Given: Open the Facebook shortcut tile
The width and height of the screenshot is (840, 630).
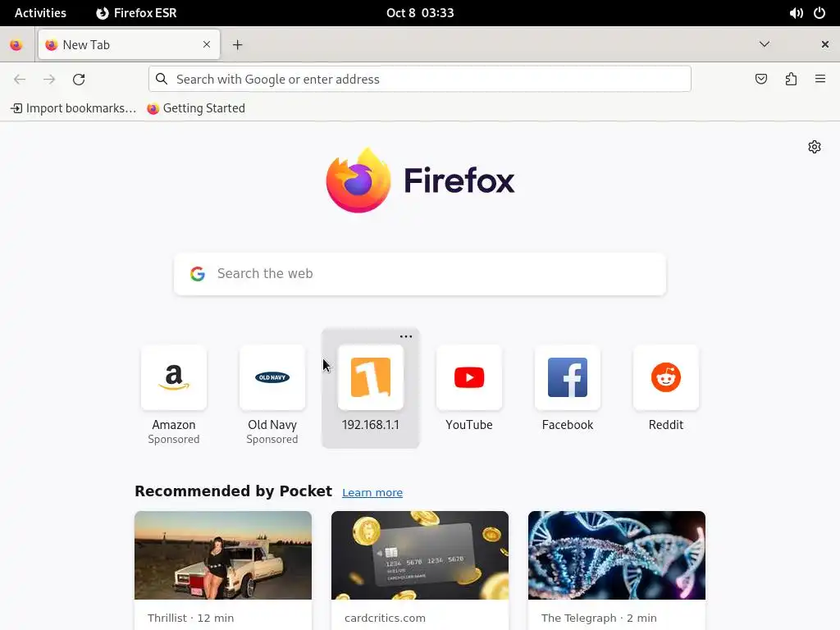Looking at the screenshot, I should [568, 388].
